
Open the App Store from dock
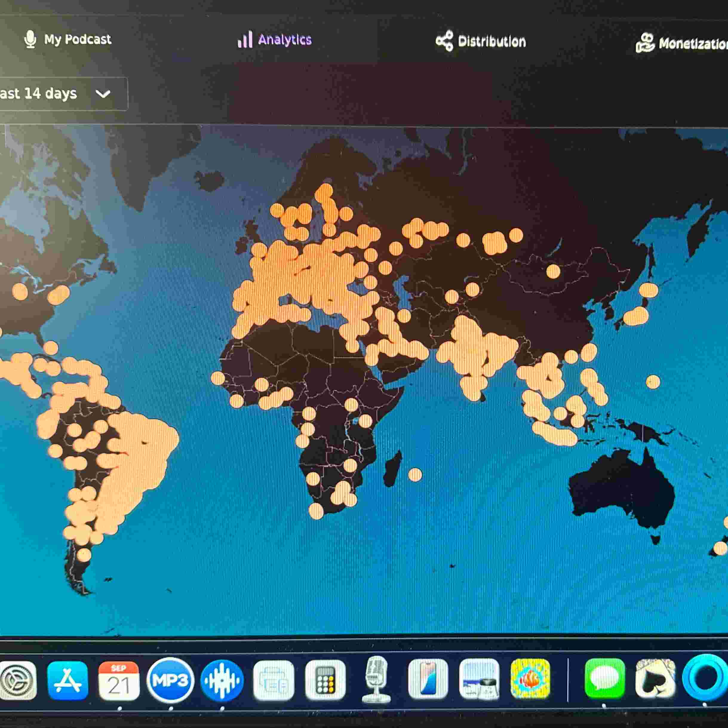(67, 681)
